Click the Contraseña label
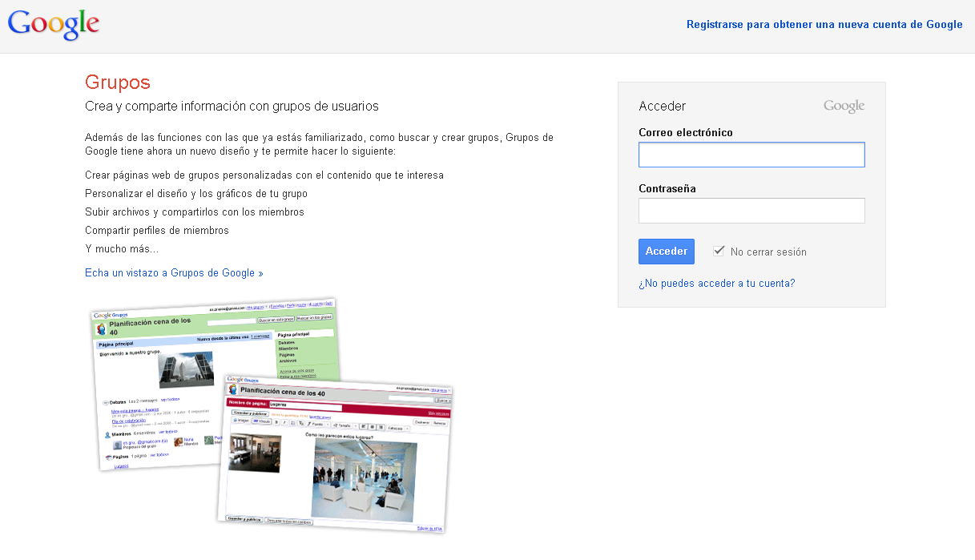Screen dimensions: 975x560 (x=667, y=188)
